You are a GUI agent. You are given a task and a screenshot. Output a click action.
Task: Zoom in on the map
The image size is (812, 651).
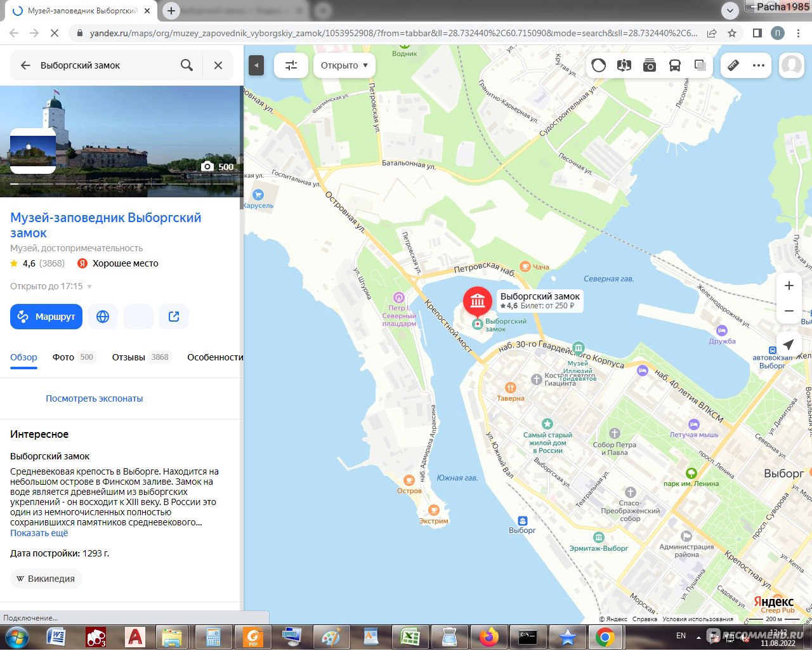(x=789, y=286)
